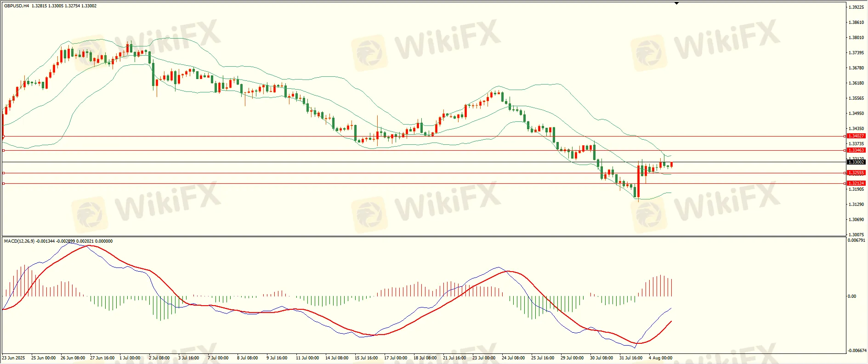Select the red 1.33463 level price label
Viewport: 868px width, 364px height.
coord(856,150)
